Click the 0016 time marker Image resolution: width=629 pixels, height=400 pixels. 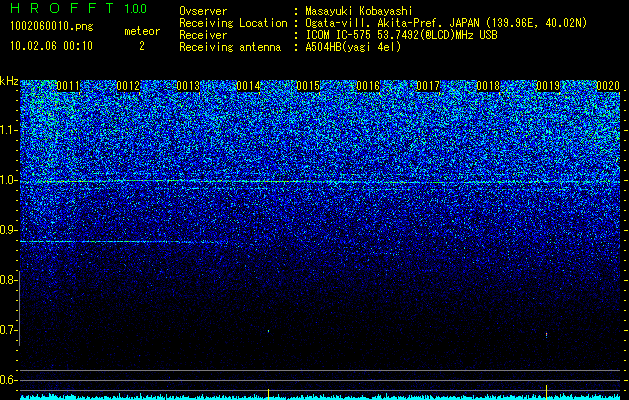pos(368,86)
